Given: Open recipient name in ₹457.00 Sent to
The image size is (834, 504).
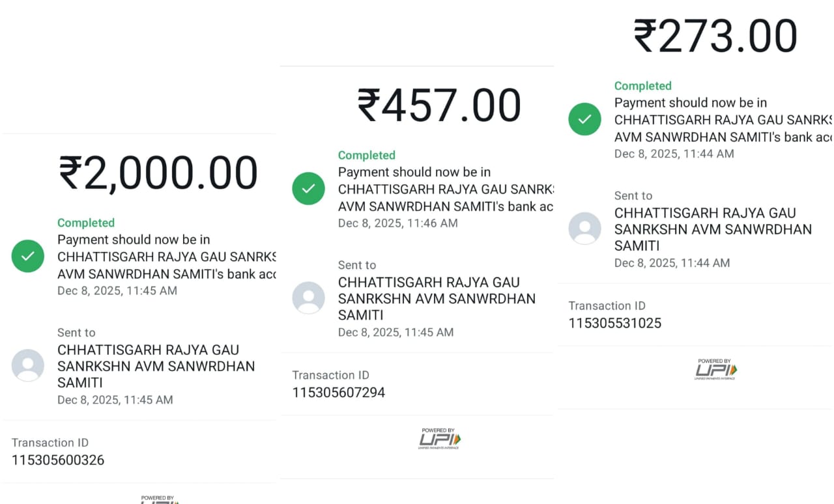Looking at the screenshot, I should [x=436, y=298].
